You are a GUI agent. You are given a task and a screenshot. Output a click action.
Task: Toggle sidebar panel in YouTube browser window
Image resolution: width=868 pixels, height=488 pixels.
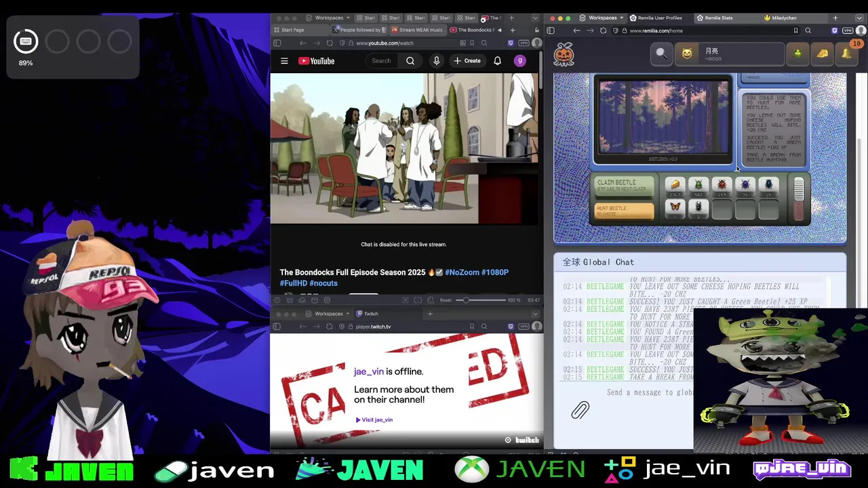(277, 43)
